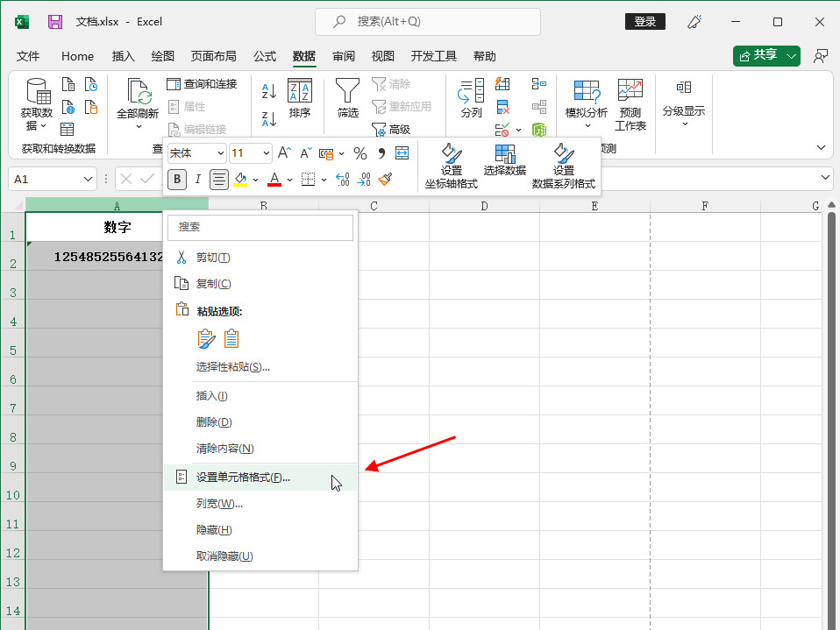Viewport: 840px width, 630px height.
Task: Open the font name (宋体) dropdown
Action: (220, 153)
